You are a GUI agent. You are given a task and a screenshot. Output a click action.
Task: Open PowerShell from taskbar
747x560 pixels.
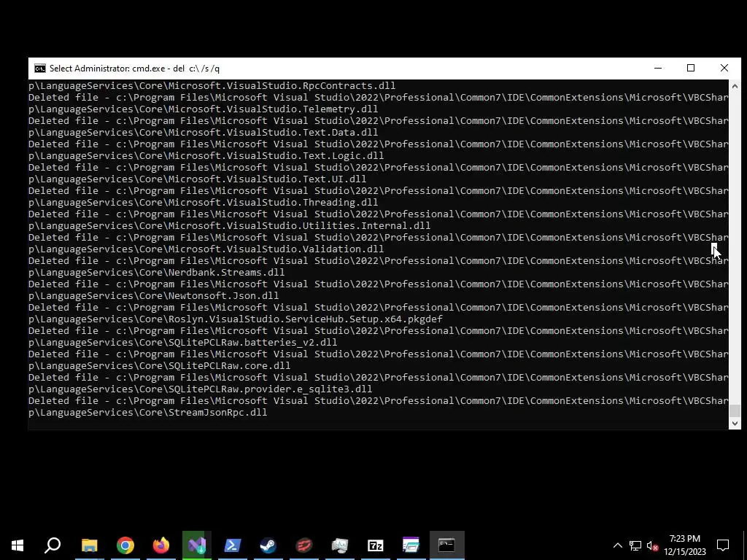233,545
